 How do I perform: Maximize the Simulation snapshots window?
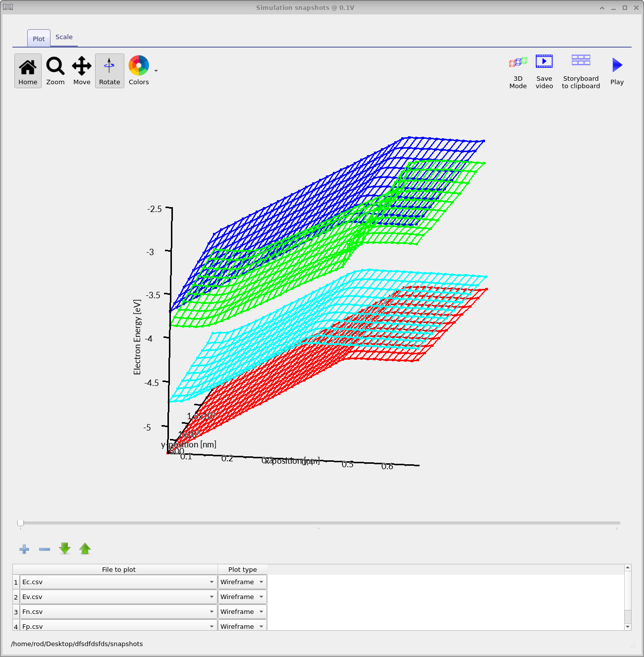(625, 7)
